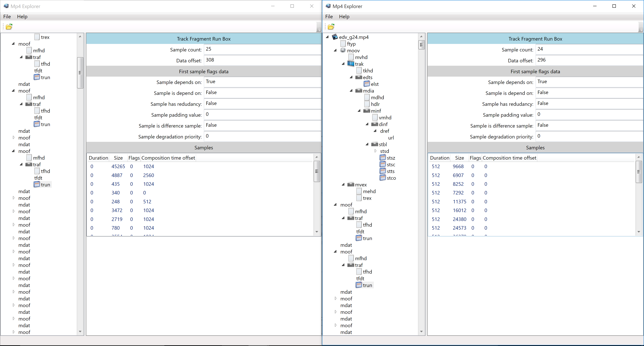Click the edv_g24.mp4 file root icon
This screenshot has height=346, width=644.
[335, 37]
